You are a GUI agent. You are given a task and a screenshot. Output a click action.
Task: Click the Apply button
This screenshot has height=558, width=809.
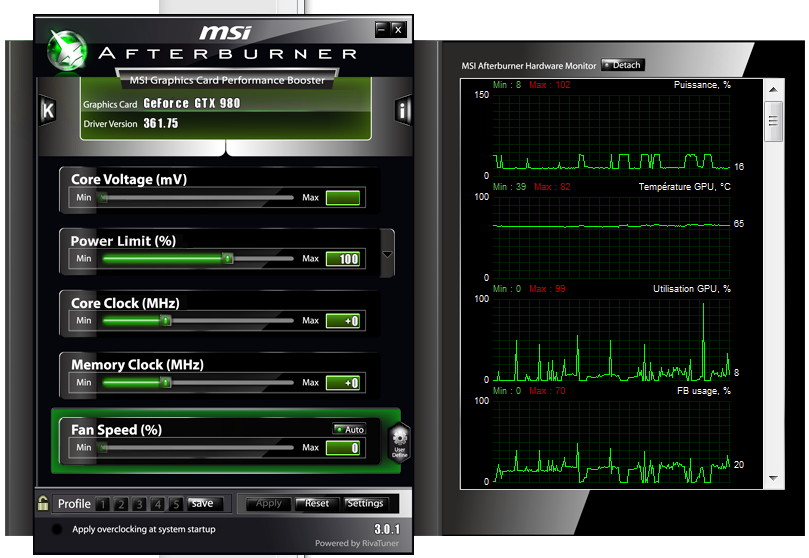point(268,503)
